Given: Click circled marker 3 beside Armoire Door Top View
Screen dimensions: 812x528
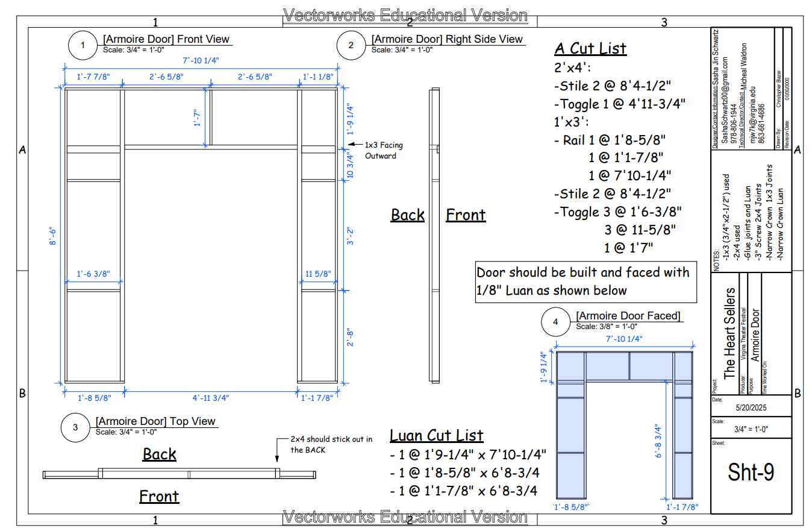Looking at the screenshot, I should tap(75, 428).
